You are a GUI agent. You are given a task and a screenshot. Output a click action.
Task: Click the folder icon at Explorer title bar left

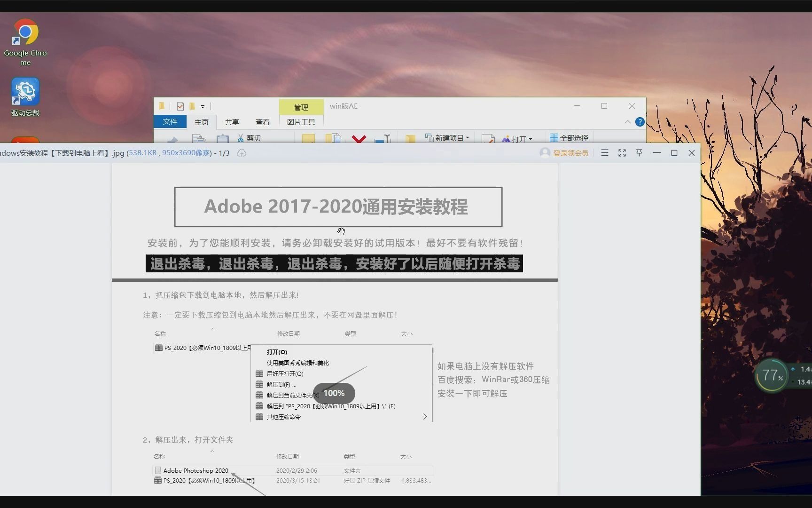pos(161,106)
